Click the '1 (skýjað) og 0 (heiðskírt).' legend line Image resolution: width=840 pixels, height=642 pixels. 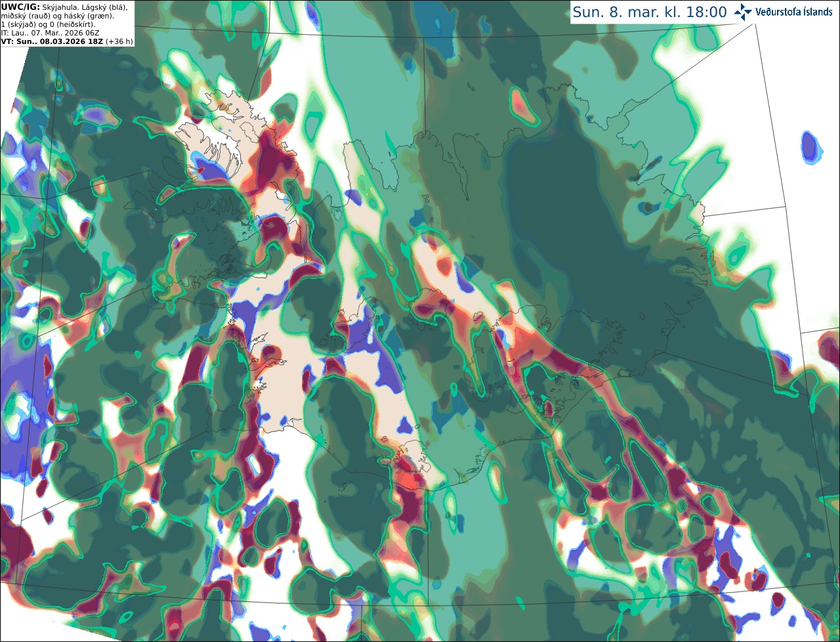tap(48, 24)
